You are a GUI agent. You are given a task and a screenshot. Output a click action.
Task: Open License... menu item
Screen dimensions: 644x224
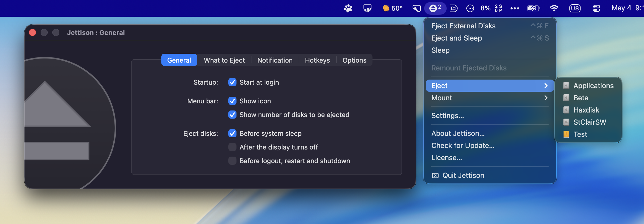pos(489,158)
